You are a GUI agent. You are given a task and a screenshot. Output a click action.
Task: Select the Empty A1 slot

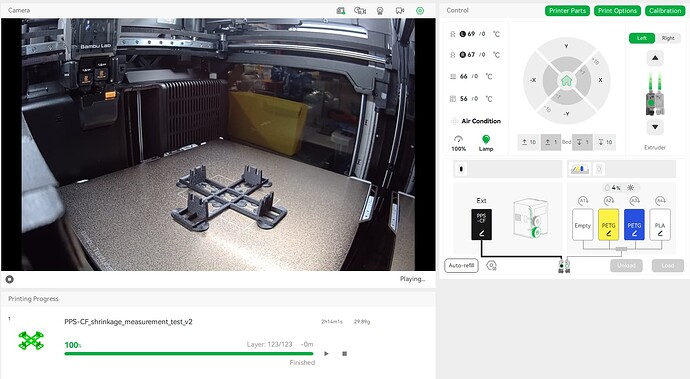pyautogui.click(x=583, y=224)
